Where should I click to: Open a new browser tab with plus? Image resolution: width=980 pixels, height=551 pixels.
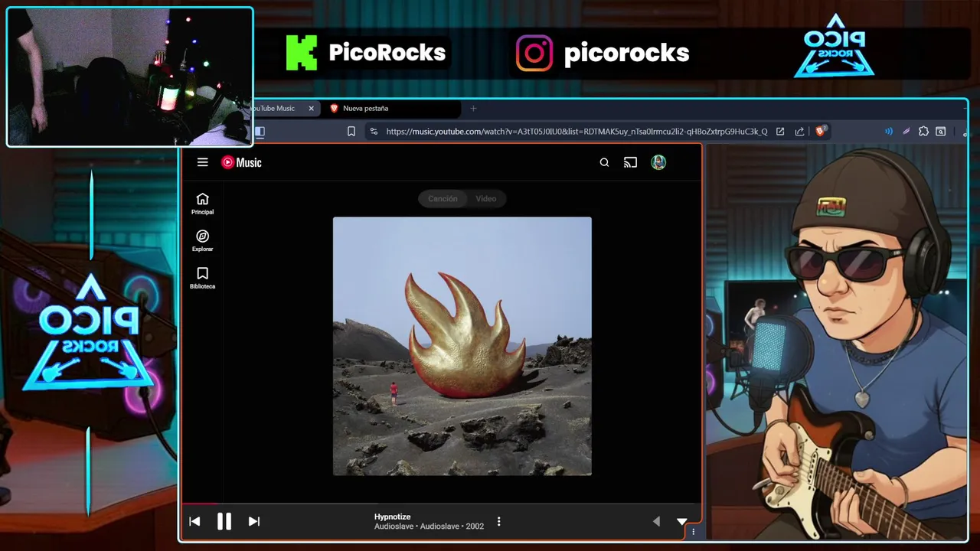click(x=473, y=109)
